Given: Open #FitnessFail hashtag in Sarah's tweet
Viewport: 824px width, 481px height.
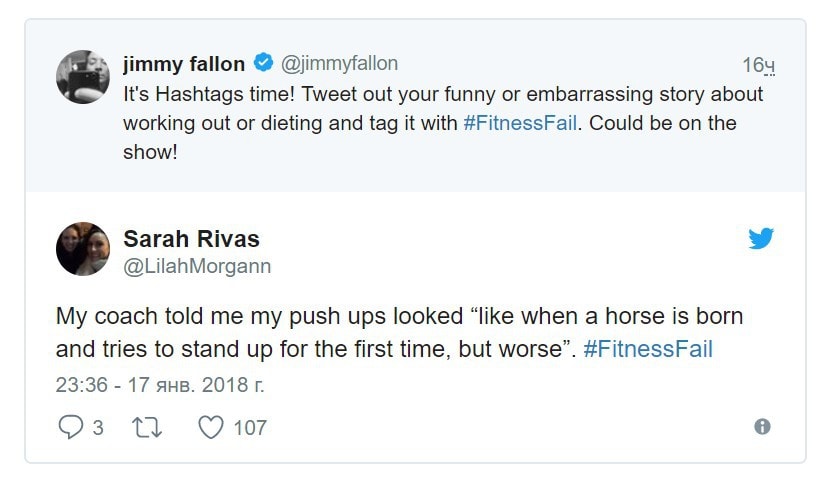Looking at the screenshot, I should [648, 349].
